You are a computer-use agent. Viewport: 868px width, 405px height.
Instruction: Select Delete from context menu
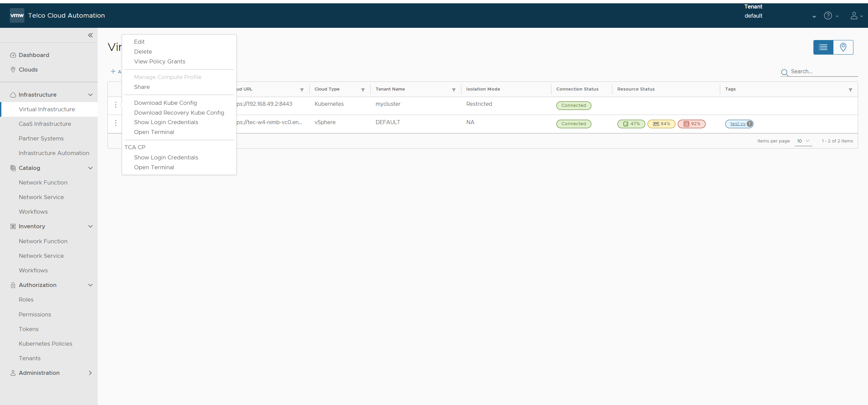click(x=143, y=52)
